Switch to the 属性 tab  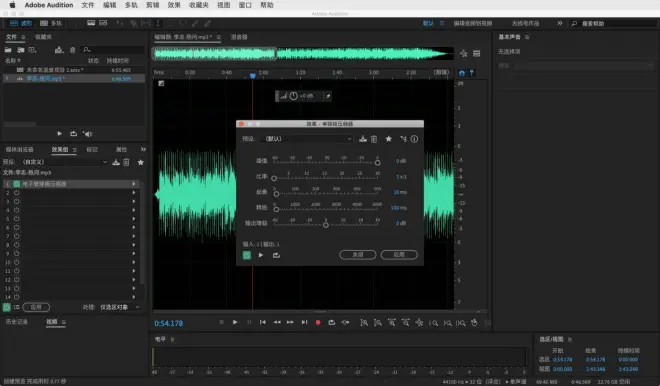click(121, 149)
